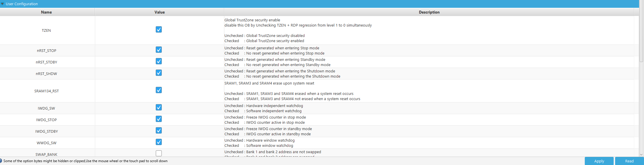Click the info icon in status bar

1,161
